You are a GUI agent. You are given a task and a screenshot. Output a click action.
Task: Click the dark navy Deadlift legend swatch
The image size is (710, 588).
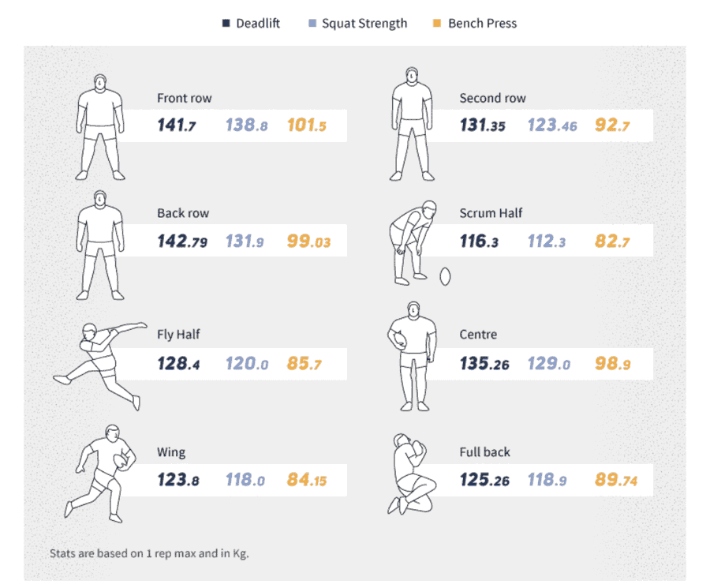pos(226,24)
